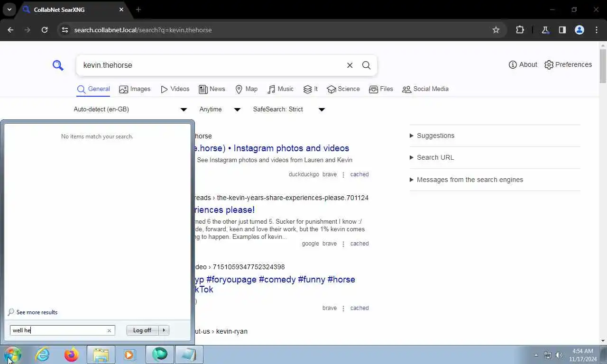Open Chrome Labs flask icon
Viewport: 607px width, 364px height.
[x=545, y=30]
